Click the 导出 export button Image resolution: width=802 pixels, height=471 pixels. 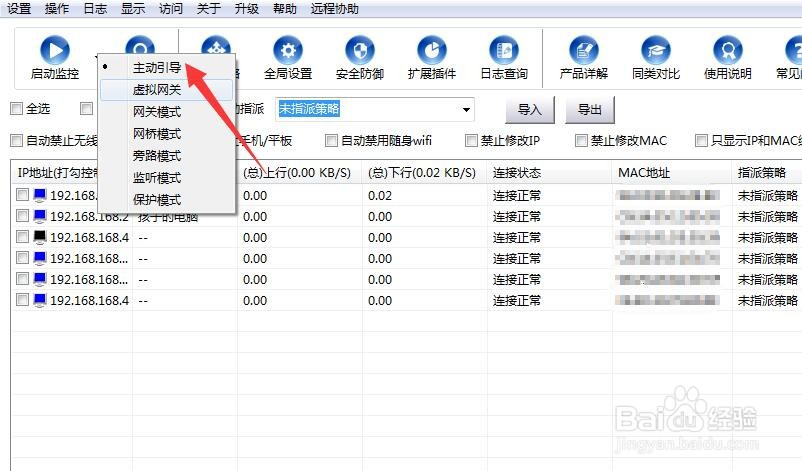pos(589,109)
